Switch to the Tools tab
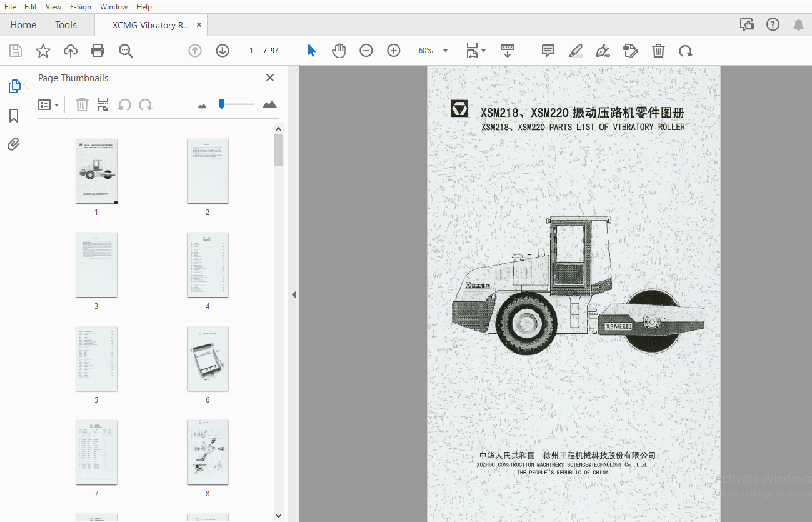This screenshot has height=522, width=812. tap(66, 25)
